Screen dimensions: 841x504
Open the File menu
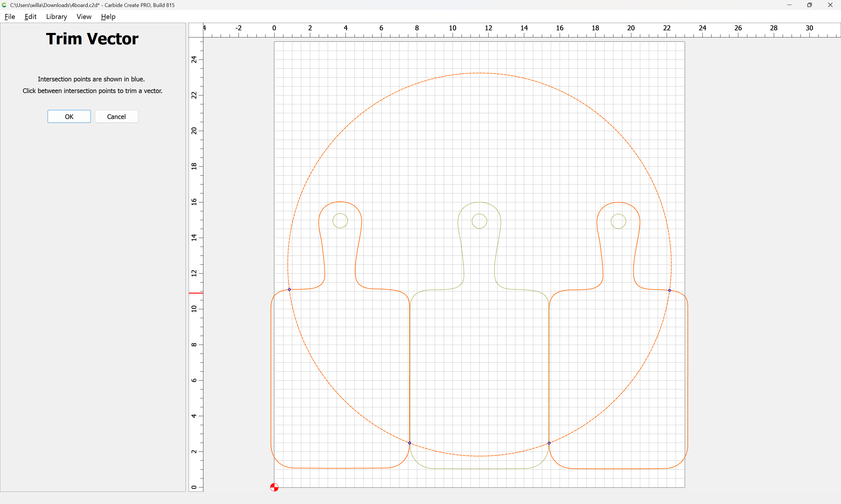[10, 17]
